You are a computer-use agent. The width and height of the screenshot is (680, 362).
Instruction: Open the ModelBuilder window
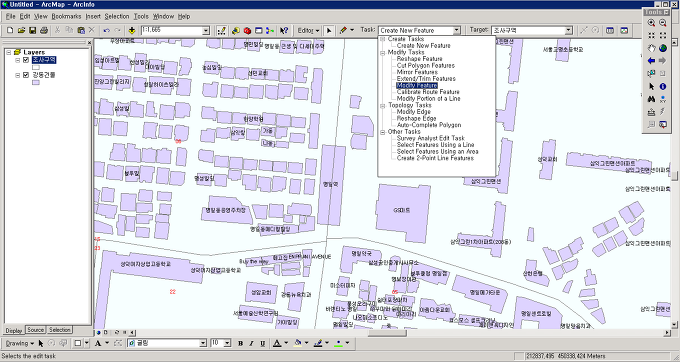pos(270,30)
